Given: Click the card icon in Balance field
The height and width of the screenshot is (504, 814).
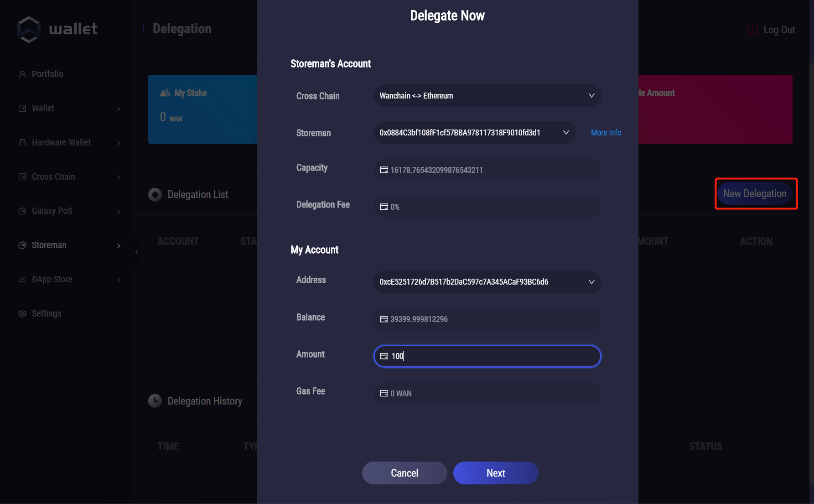Looking at the screenshot, I should 384,319.
